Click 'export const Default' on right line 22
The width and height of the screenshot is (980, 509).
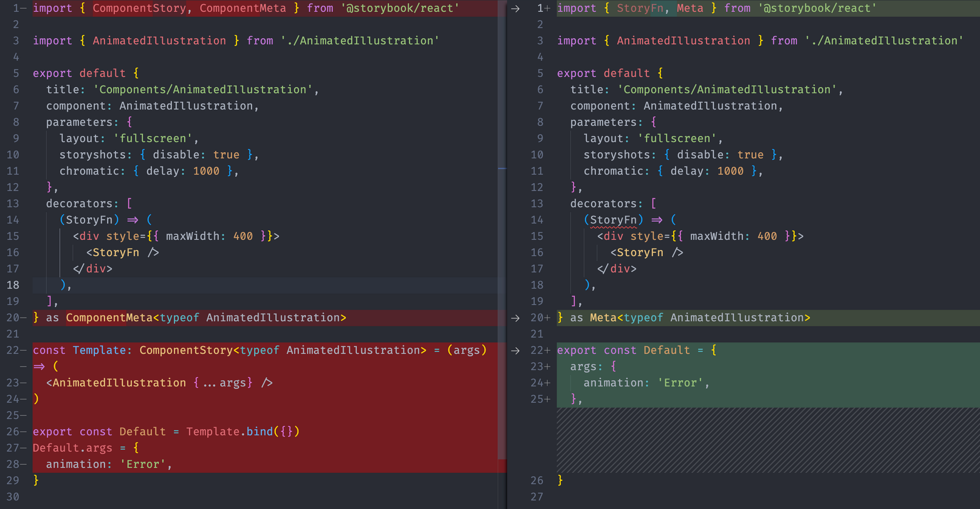[x=623, y=350]
